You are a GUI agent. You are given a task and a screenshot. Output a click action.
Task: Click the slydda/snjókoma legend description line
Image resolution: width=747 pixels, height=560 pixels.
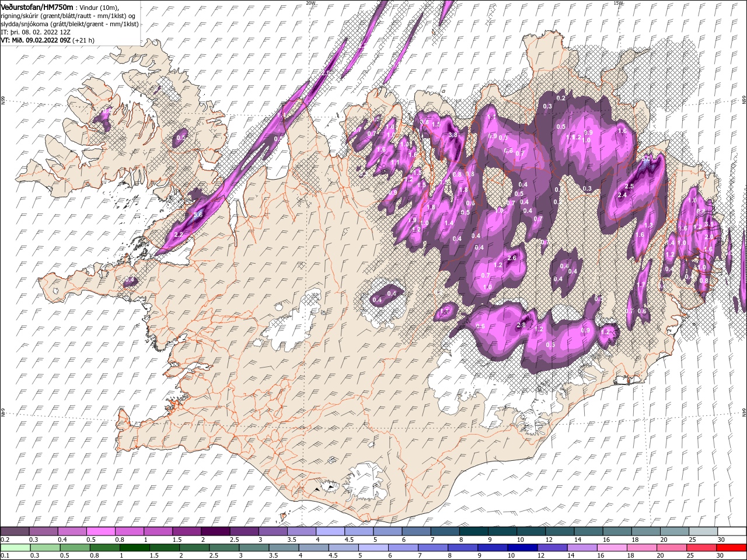click(69, 24)
